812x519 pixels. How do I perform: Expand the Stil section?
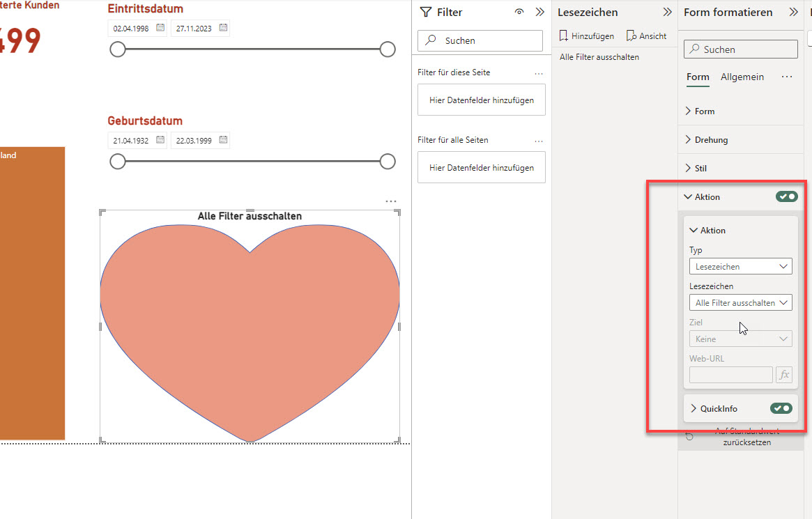700,169
